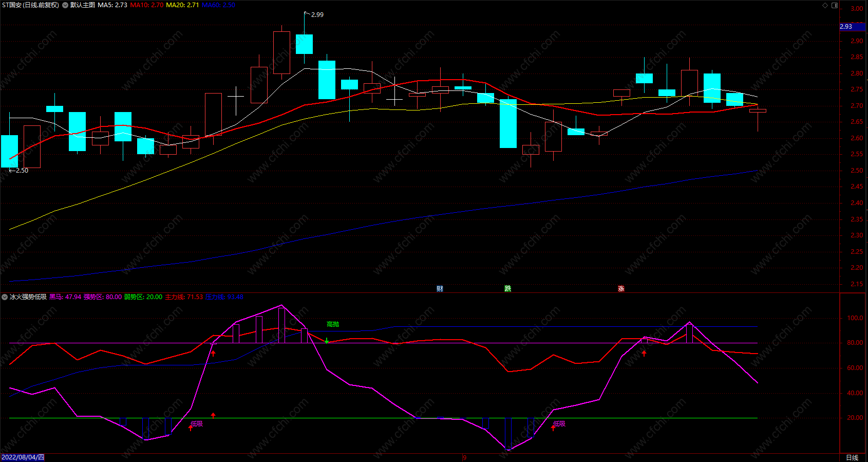Click the 黑马: 47.94 indicator value
Viewport: 868px width, 462px height.
tap(65, 297)
